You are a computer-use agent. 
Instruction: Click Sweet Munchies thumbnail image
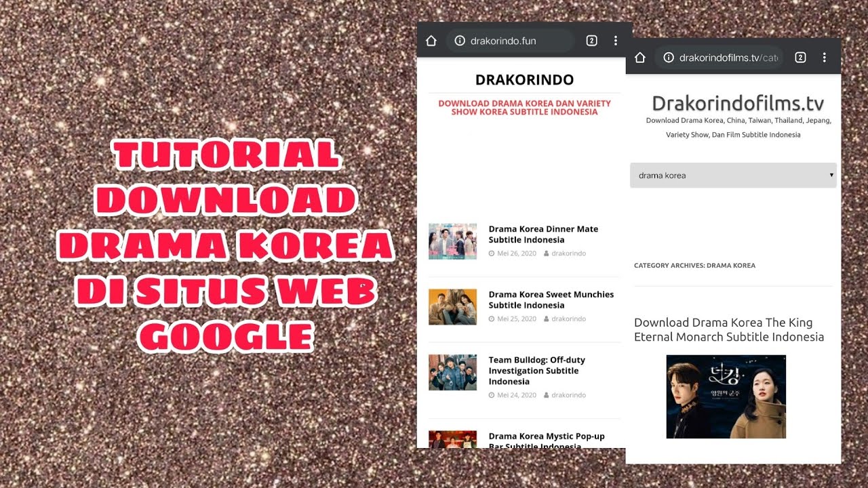(452, 306)
